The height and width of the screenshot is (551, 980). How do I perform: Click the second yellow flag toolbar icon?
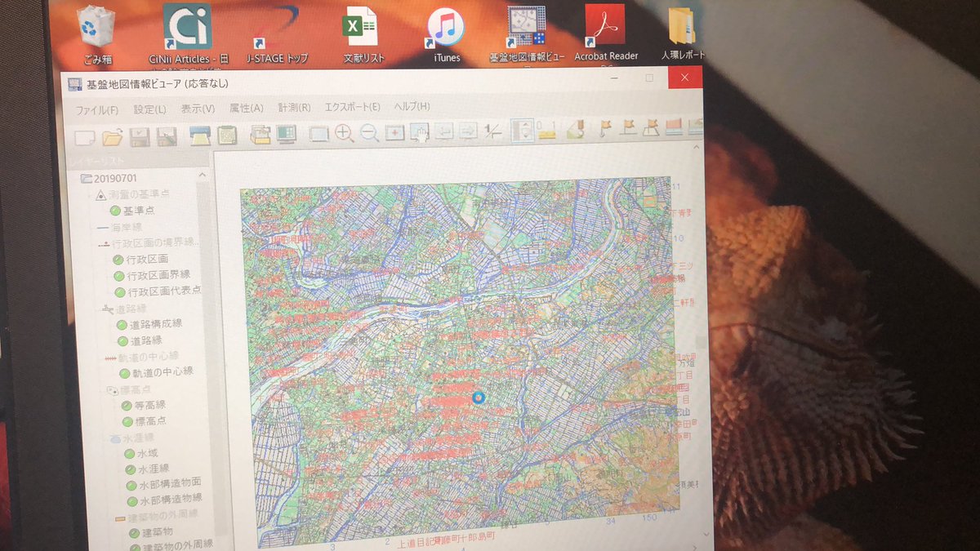point(629,128)
